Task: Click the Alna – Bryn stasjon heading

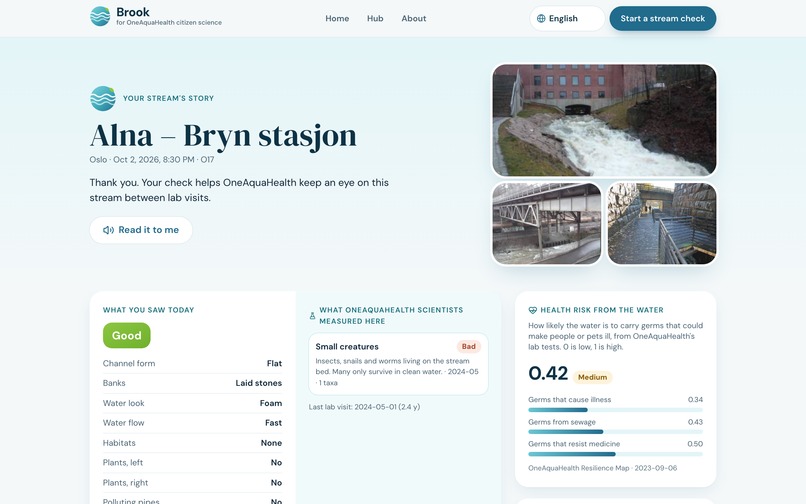Action: [x=223, y=136]
